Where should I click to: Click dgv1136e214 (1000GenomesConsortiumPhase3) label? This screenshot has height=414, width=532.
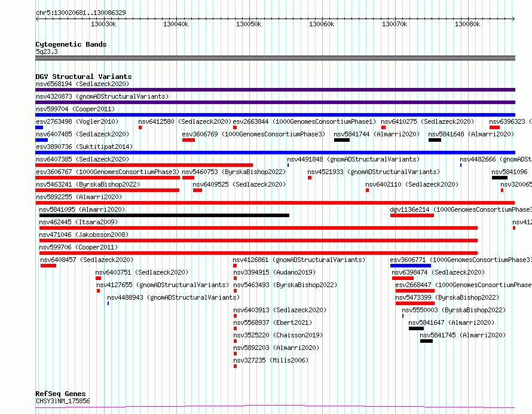[x=461, y=209]
